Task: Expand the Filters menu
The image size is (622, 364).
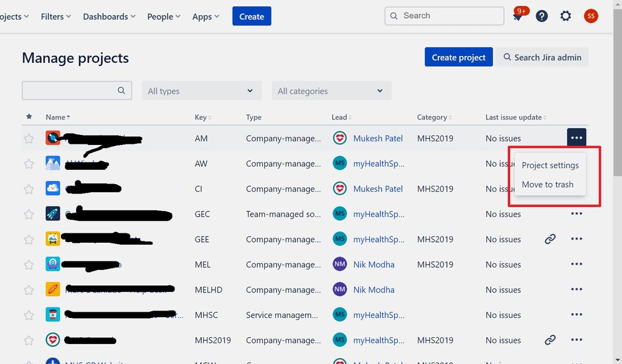Action: coord(56,17)
